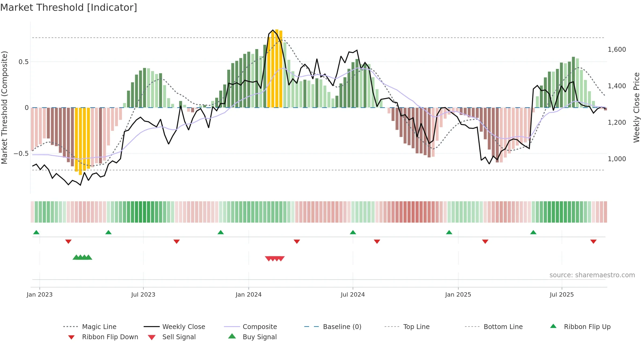This screenshot has height=362, width=644.
Task: Click the tallest yellow bar at the 2024 peak
Action: point(277,68)
